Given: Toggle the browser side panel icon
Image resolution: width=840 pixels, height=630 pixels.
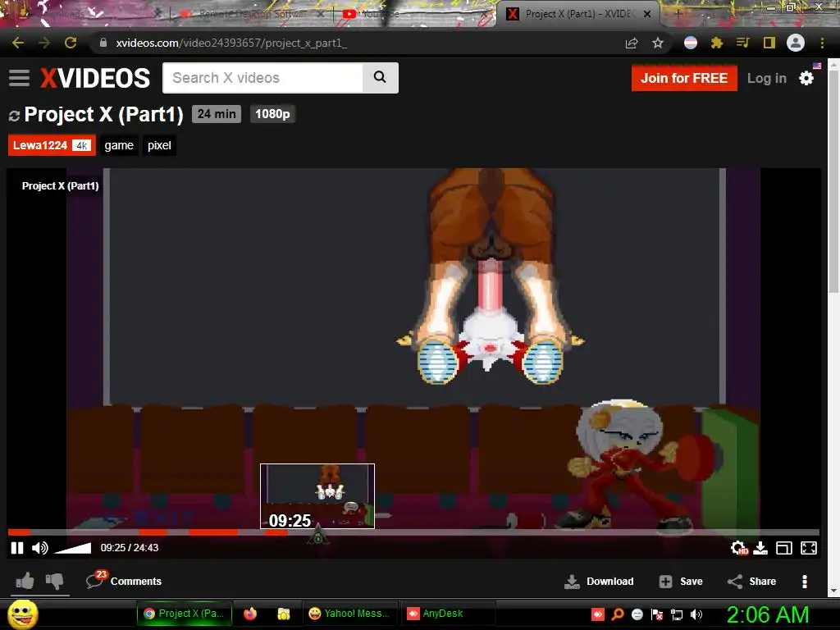Looking at the screenshot, I should pyautogui.click(x=769, y=43).
